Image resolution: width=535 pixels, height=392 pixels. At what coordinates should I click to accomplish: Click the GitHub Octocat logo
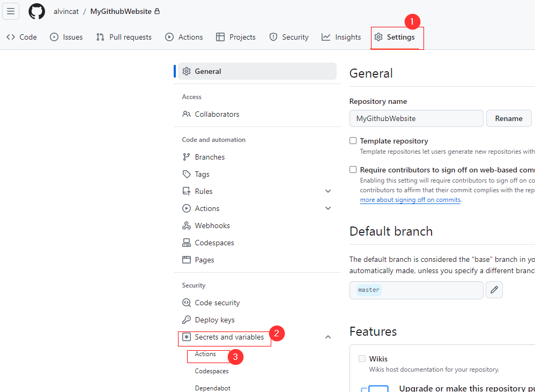36,11
